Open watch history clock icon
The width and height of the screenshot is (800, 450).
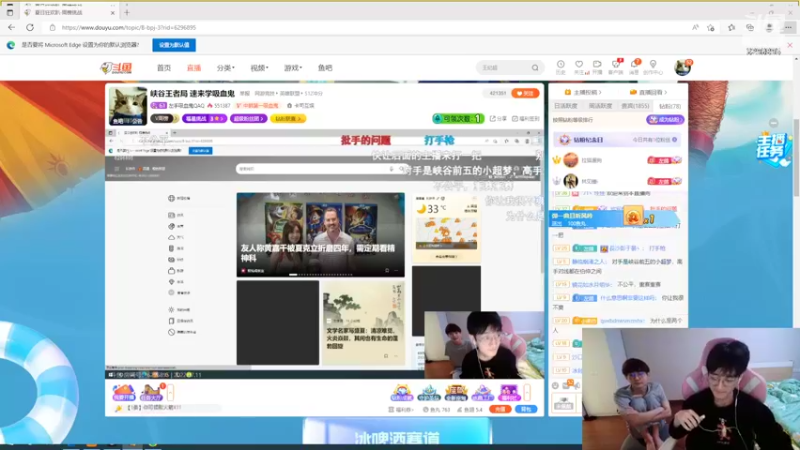coord(560,67)
